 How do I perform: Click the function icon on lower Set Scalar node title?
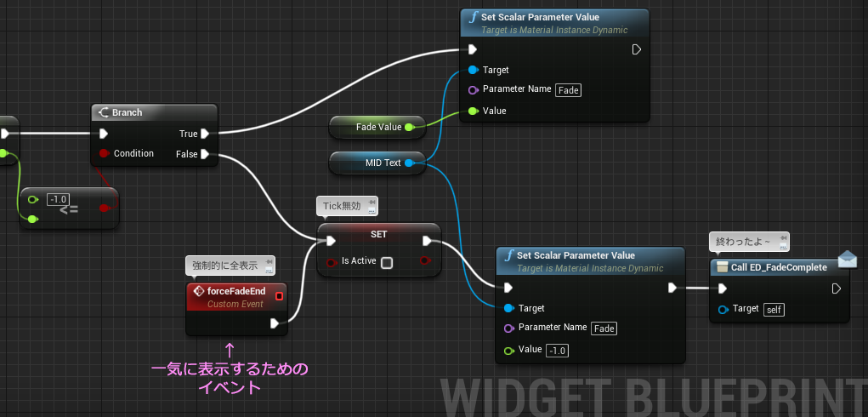point(508,255)
